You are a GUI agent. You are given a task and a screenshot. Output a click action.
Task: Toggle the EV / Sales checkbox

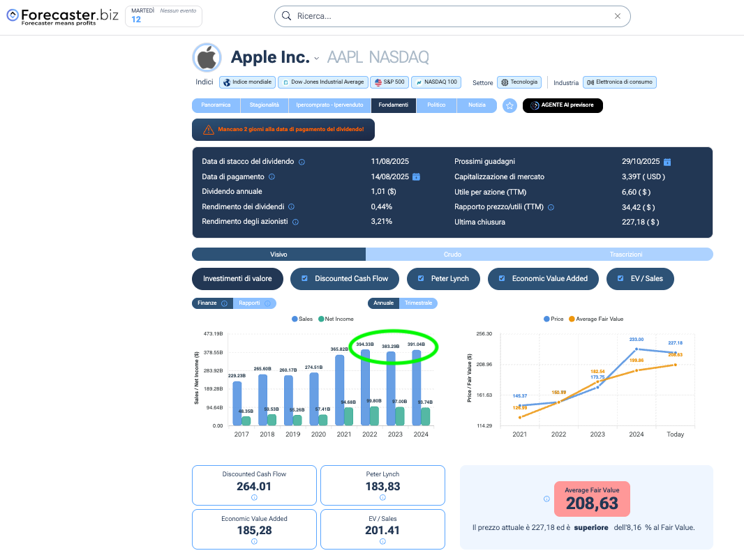point(620,279)
